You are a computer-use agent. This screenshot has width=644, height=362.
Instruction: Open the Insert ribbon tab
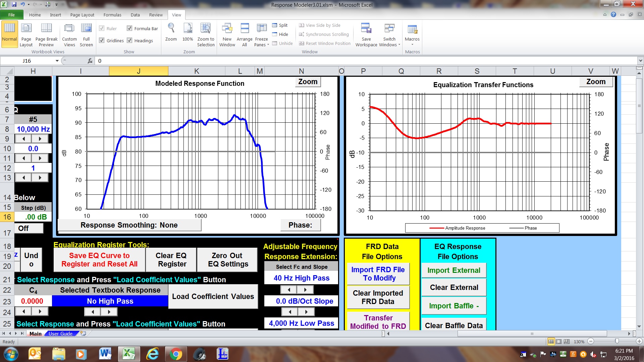pyautogui.click(x=55, y=15)
